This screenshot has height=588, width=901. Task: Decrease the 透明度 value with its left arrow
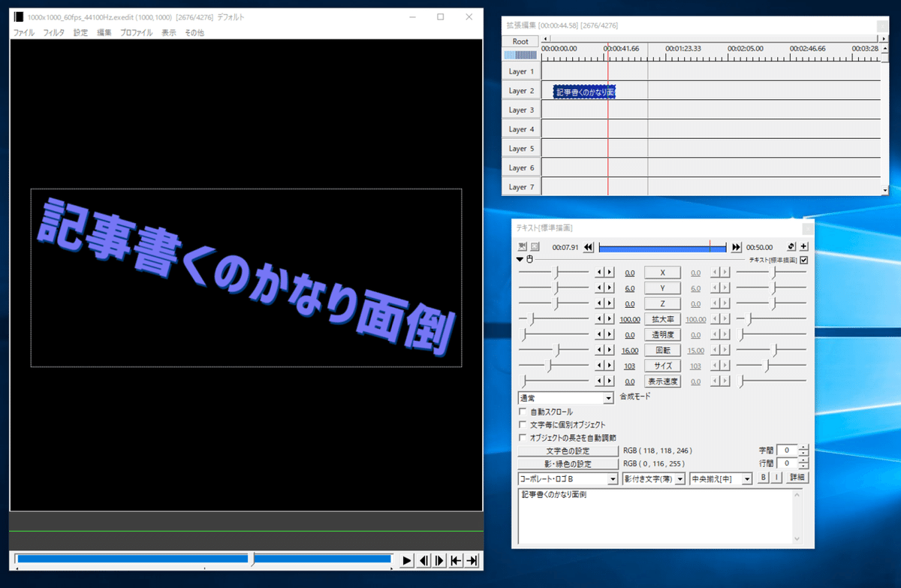600,335
